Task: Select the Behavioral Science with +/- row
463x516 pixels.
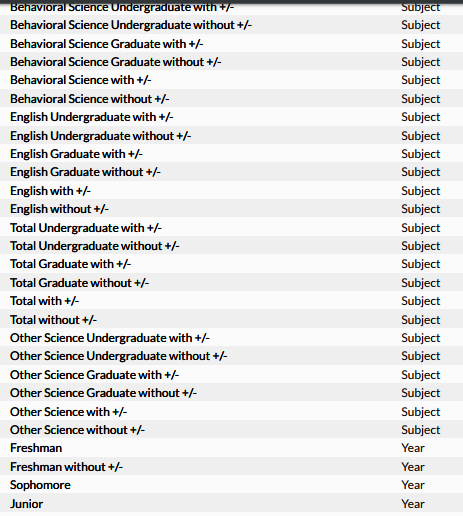Action: tap(231, 80)
